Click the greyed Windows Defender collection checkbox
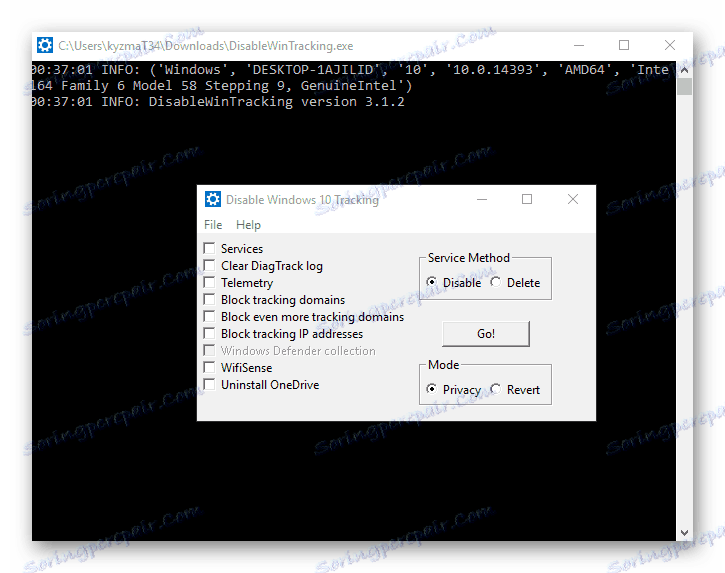725x573 pixels. (209, 351)
